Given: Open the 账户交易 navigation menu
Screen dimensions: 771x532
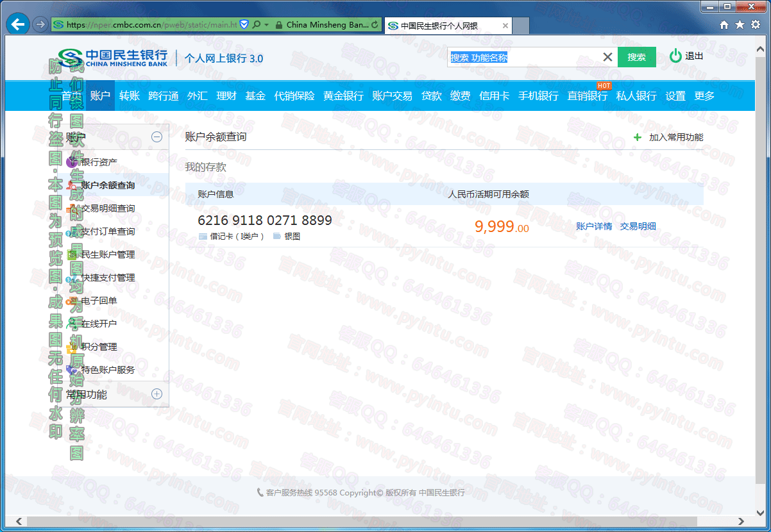Looking at the screenshot, I should coord(392,96).
